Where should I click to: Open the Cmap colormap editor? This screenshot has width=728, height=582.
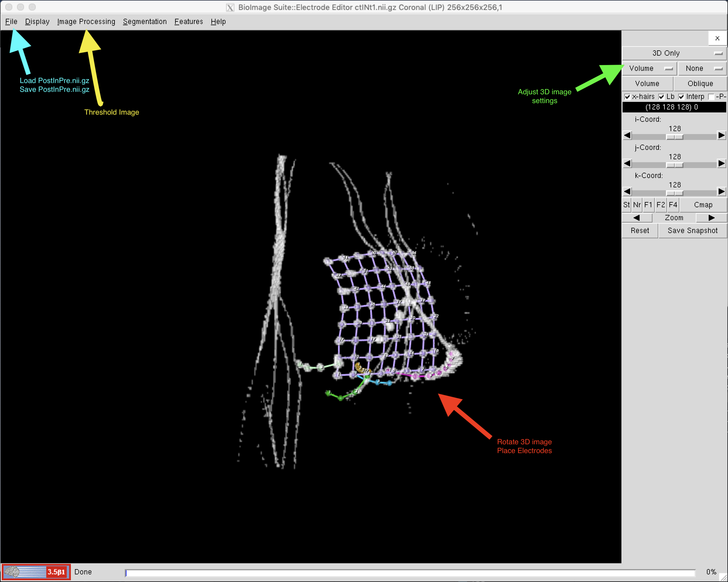703,205
